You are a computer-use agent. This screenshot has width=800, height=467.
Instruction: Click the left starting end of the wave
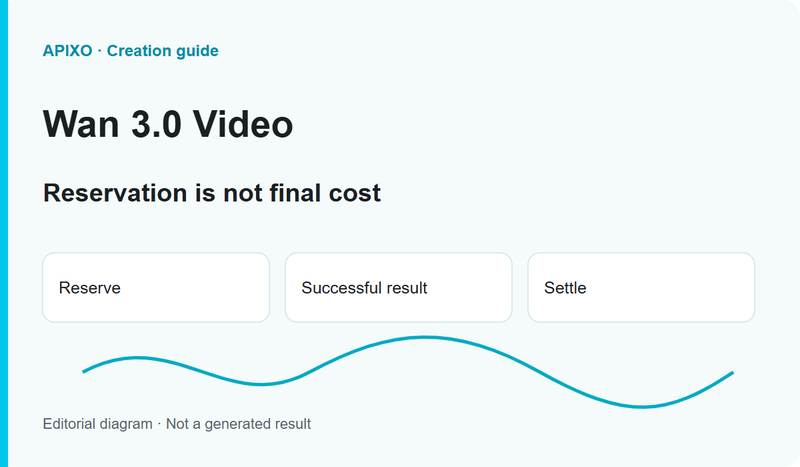[x=84, y=371]
